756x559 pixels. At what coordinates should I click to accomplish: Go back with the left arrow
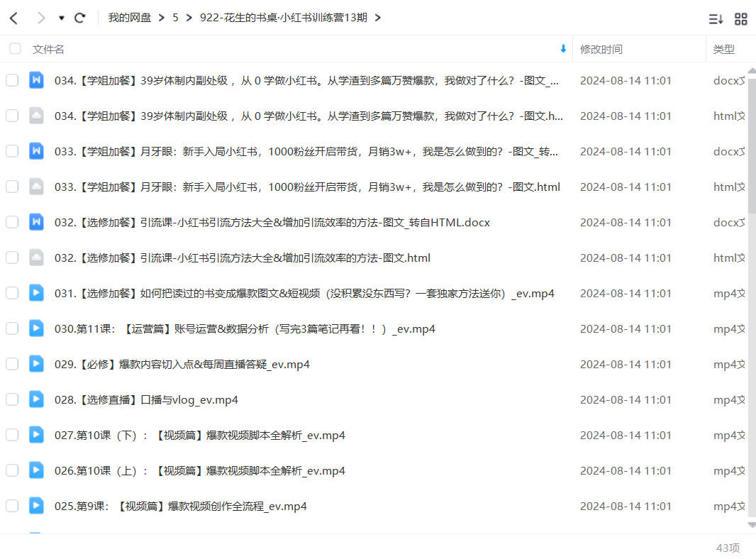point(14,18)
